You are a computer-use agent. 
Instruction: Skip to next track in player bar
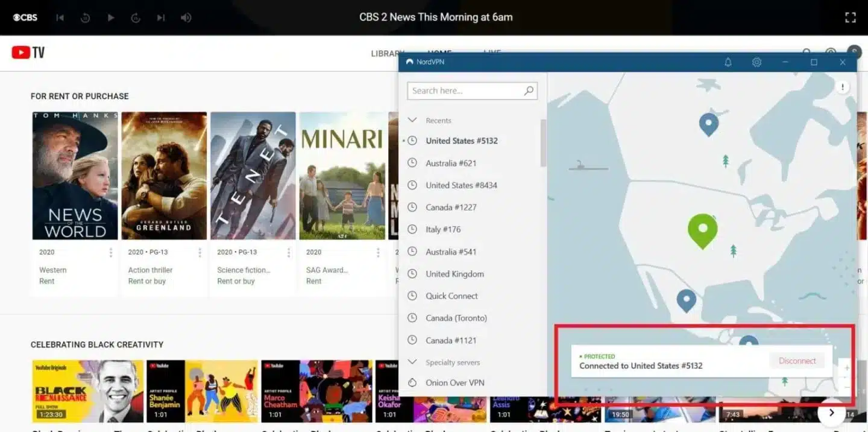point(161,17)
